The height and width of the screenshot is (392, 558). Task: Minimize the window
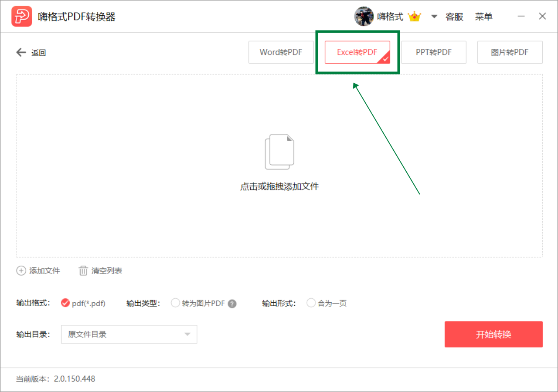521,17
